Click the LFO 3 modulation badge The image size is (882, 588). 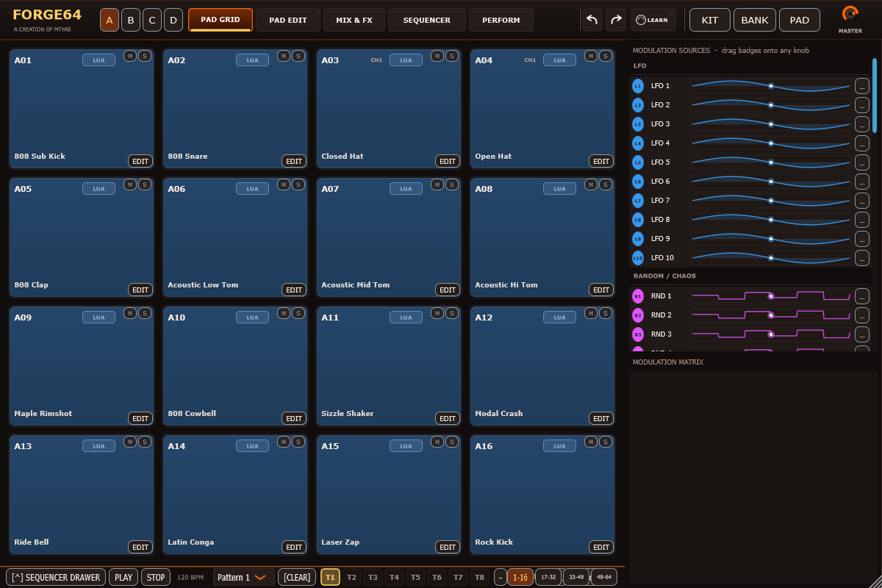[x=638, y=124]
